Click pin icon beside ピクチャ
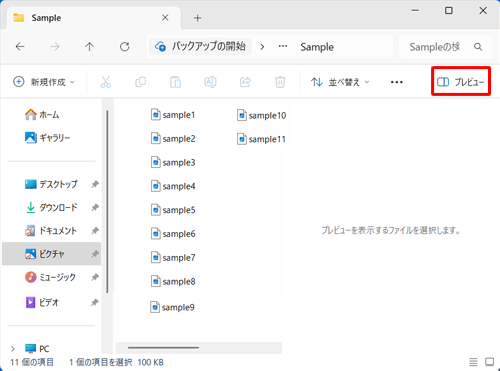 tap(95, 254)
